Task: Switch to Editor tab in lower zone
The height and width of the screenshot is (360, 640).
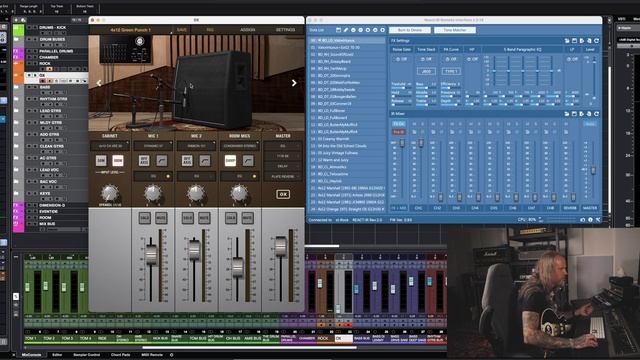Action: tap(57, 355)
